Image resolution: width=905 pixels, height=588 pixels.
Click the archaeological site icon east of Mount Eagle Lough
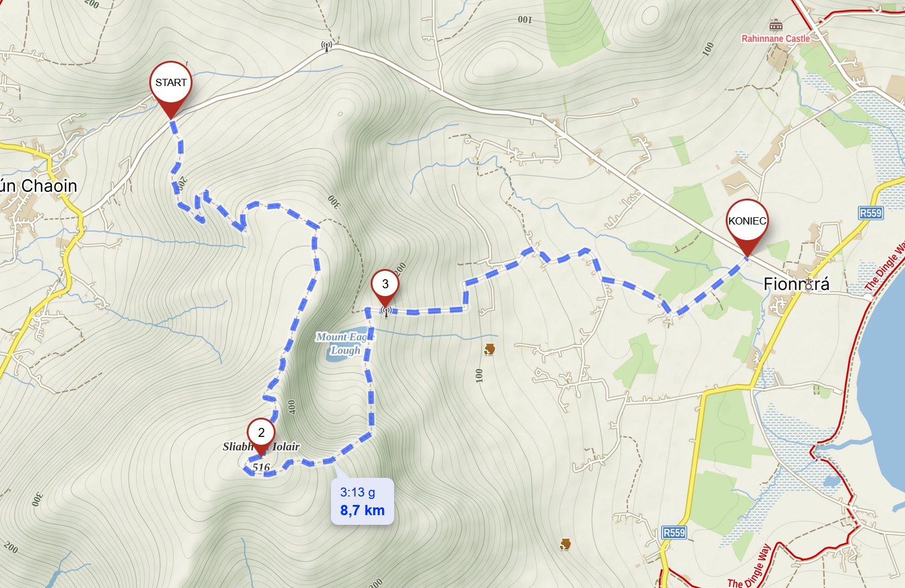(x=489, y=348)
